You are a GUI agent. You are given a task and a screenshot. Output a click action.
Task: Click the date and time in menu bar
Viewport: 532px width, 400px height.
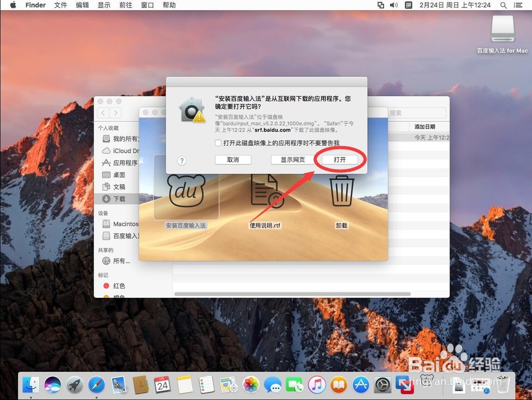tap(455, 5)
